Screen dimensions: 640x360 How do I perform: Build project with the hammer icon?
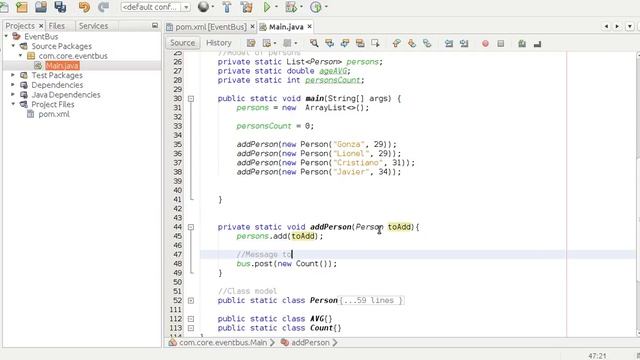click(227, 7)
